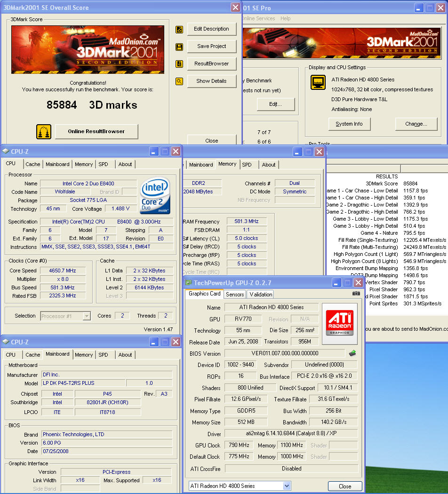Viewport: 448px width, 494px height.
Task: Click the System Info button
Action: pyautogui.click(x=349, y=124)
